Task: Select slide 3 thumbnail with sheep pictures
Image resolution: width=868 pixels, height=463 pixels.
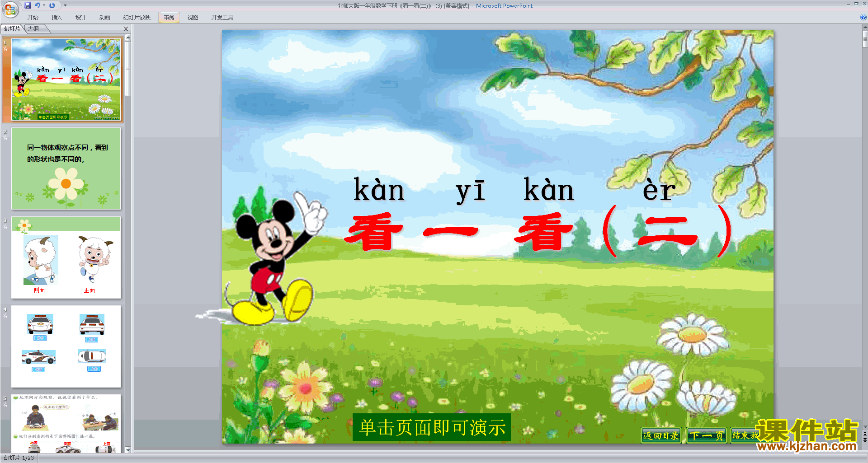Action: 66,257
